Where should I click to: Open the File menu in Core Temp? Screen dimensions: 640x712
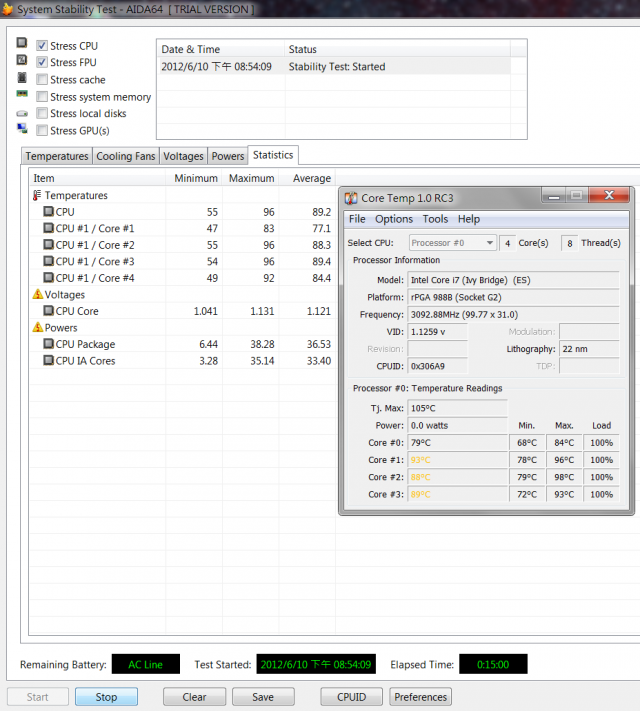click(357, 219)
